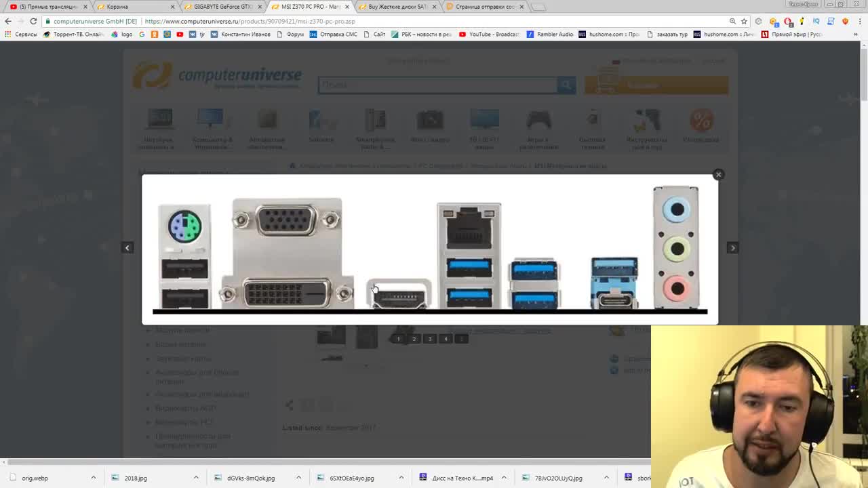Viewport: 868px width, 488px height.
Task: Go to image page 3 in gallery
Action: coord(429,338)
